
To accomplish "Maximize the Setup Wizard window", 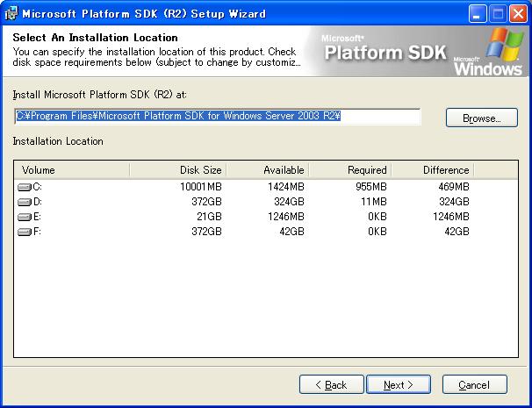I will tap(498, 13).
